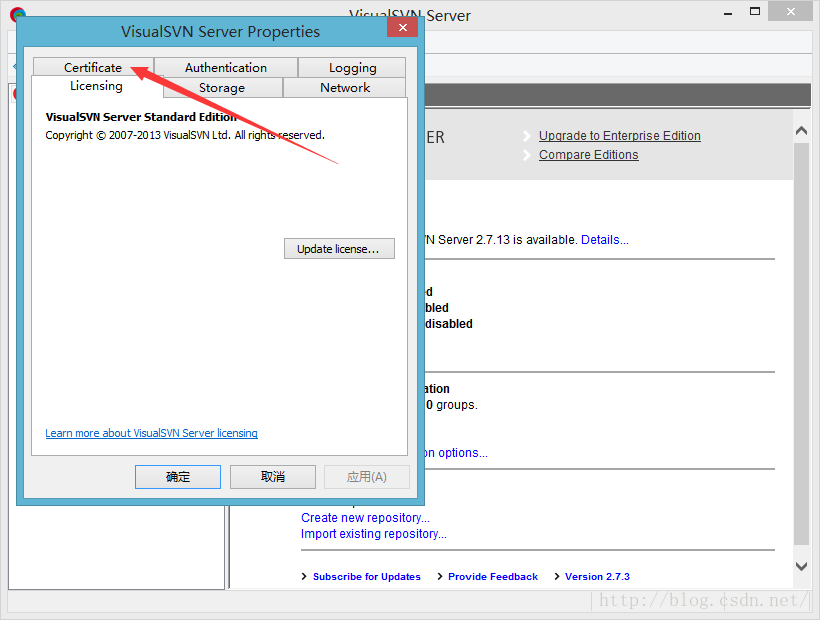Image resolution: width=820 pixels, height=620 pixels.
Task: Select the Licensing tab
Action: click(96, 86)
